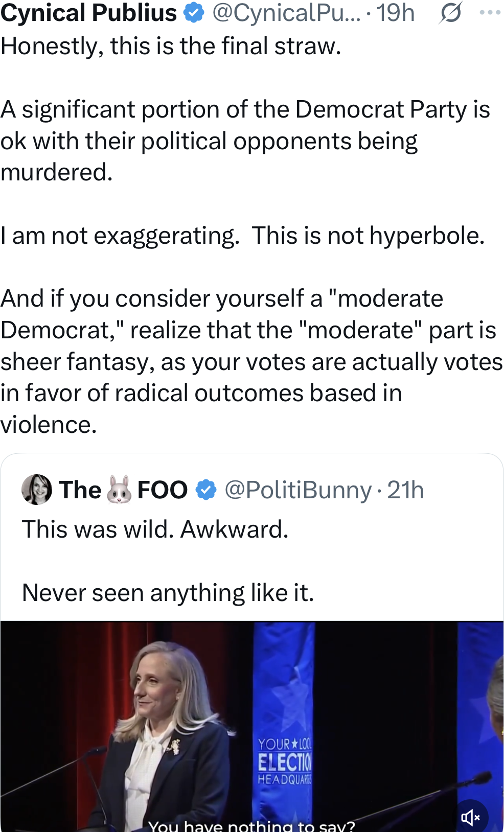Click 'Never seen anything like it.' text
The image size is (504, 832).
pyautogui.click(x=168, y=593)
